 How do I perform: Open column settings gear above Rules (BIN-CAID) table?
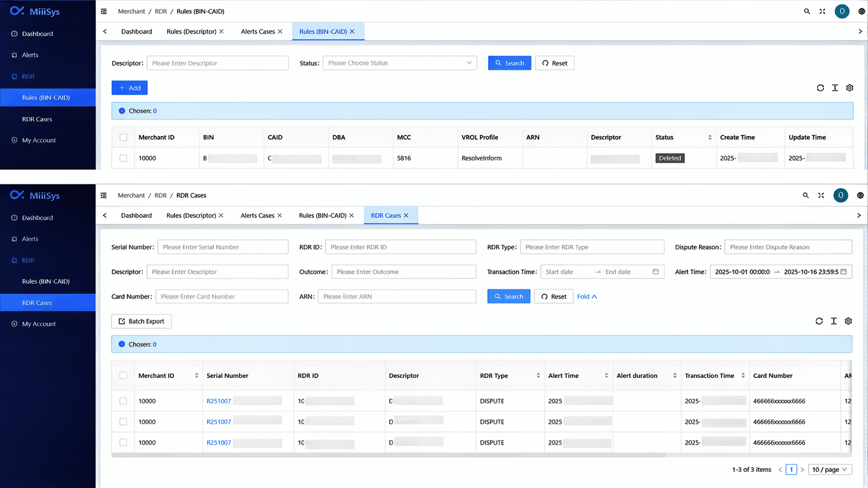pyautogui.click(x=850, y=88)
